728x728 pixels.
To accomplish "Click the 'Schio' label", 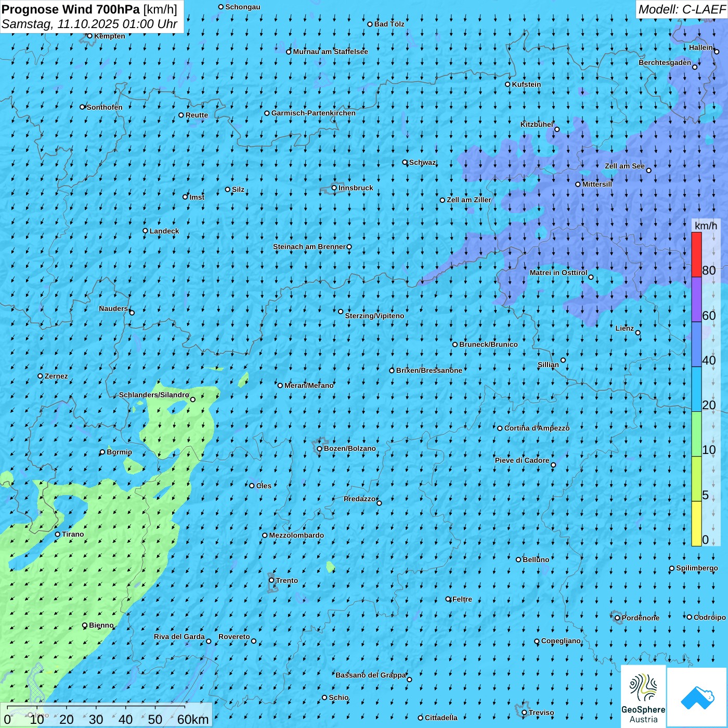I will [339, 697].
